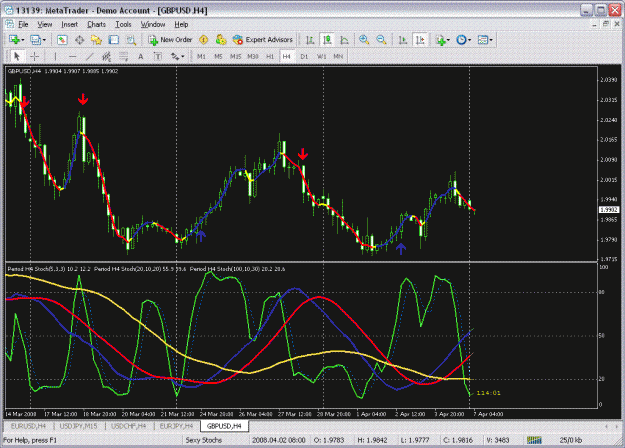Switch chart to candlestick display icon
The width and height of the screenshot is (625, 448).
(327, 40)
